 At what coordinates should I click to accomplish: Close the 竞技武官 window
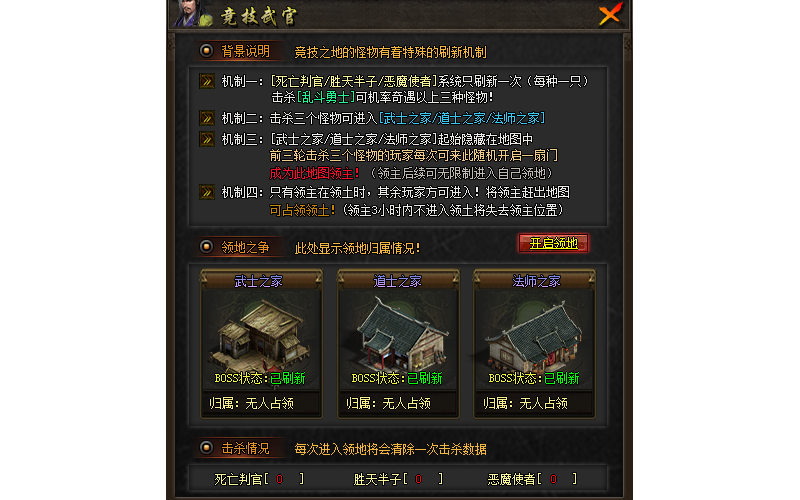[x=610, y=14]
